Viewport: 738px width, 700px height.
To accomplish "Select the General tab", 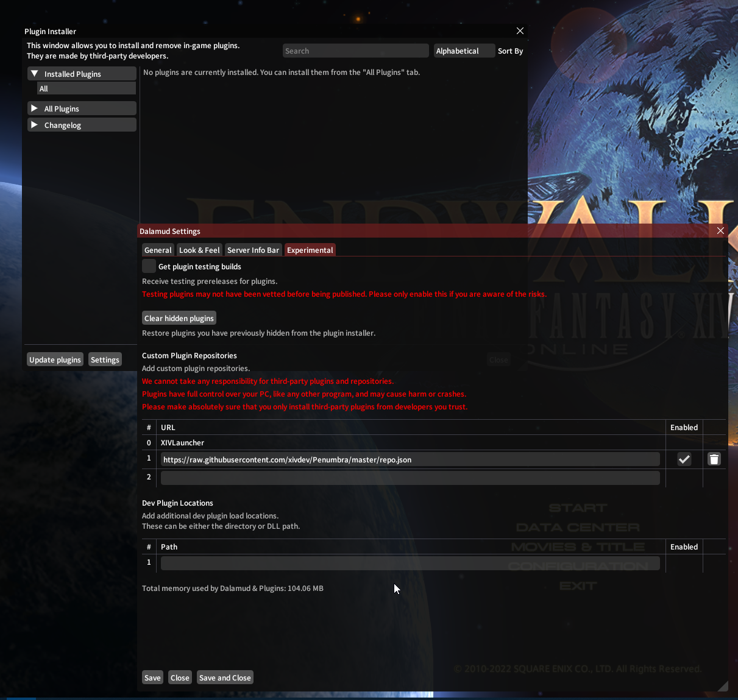I will click(x=158, y=250).
